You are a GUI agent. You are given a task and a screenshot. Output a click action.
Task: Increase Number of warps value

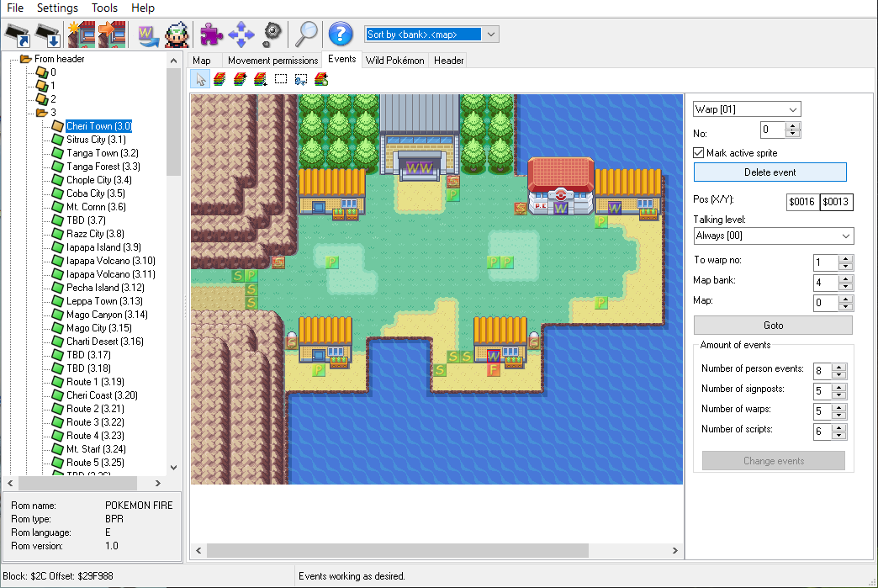pos(838,408)
